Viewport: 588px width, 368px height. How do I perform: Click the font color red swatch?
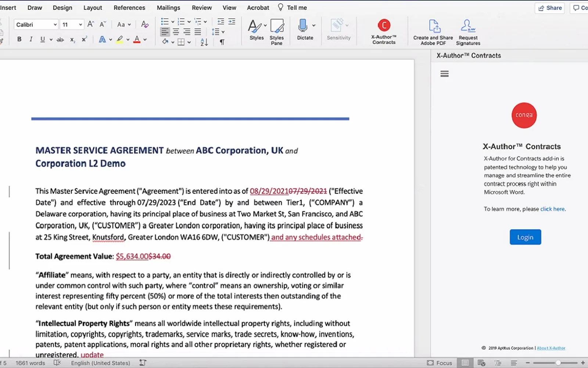tap(137, 39)
